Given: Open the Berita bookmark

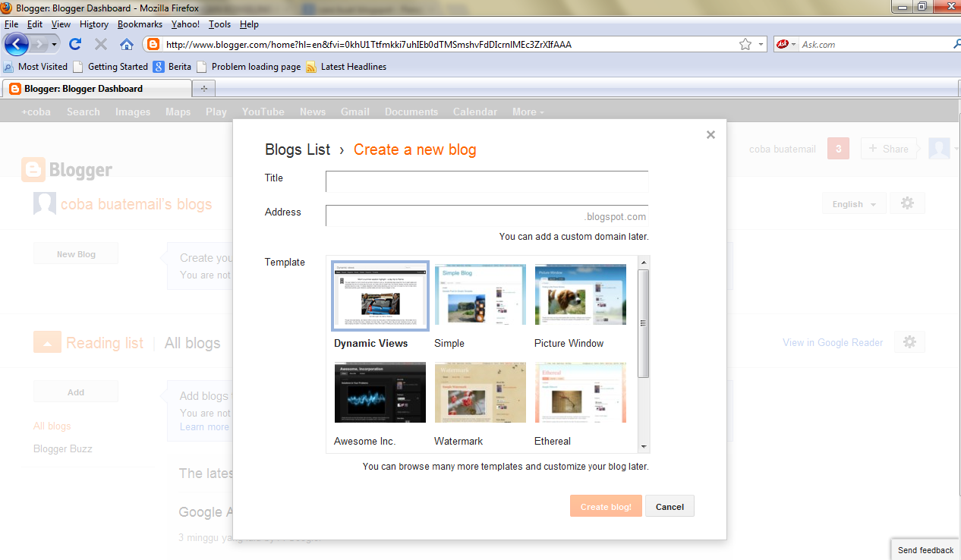Looking at the screenshot, I should click(172, 67).
